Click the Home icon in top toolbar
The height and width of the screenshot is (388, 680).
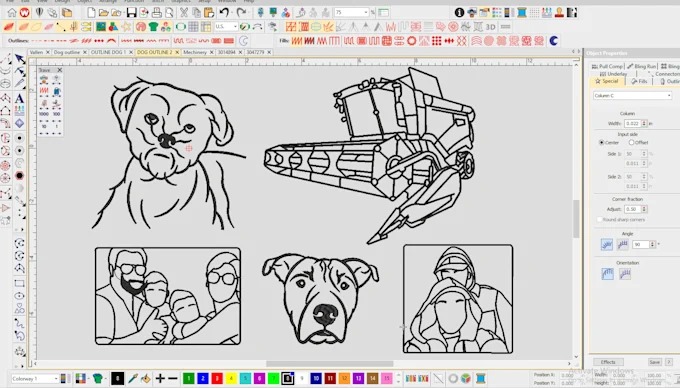click(x=12, y=13)
